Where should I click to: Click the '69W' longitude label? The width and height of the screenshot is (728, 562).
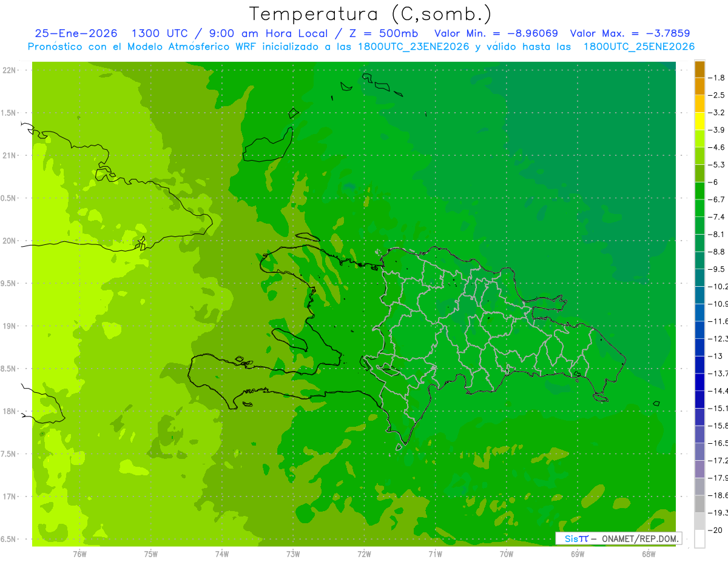tap(578, 554)
